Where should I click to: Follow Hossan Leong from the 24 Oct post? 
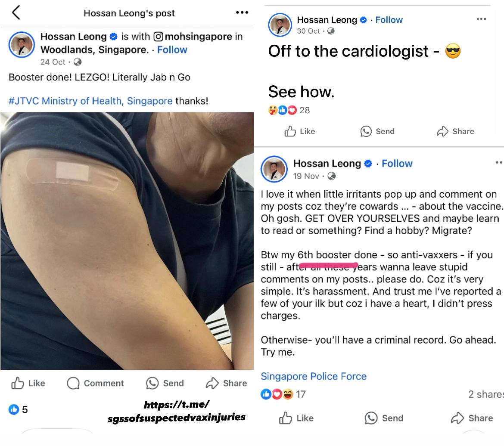point(172,50)
